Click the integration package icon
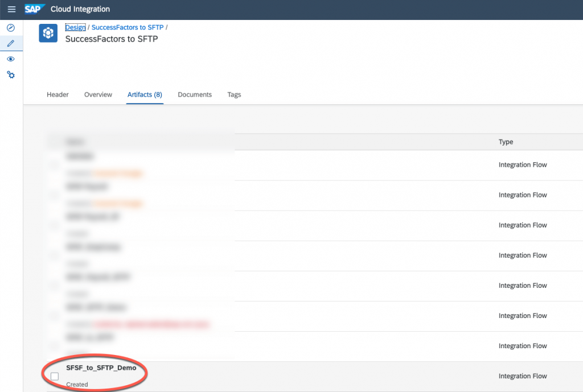Viewport: 583px width, 392px height. (48, 33)
